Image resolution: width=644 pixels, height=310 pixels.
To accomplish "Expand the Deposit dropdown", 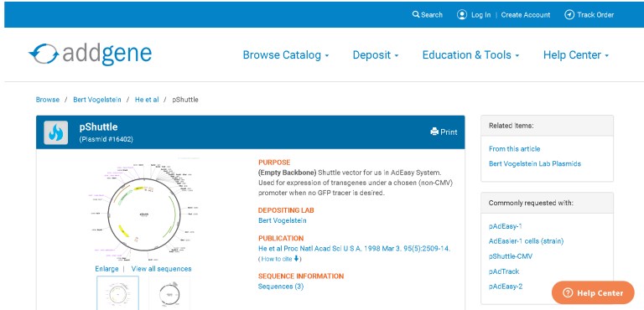I will pyautogui.click(x=376, y=55).
